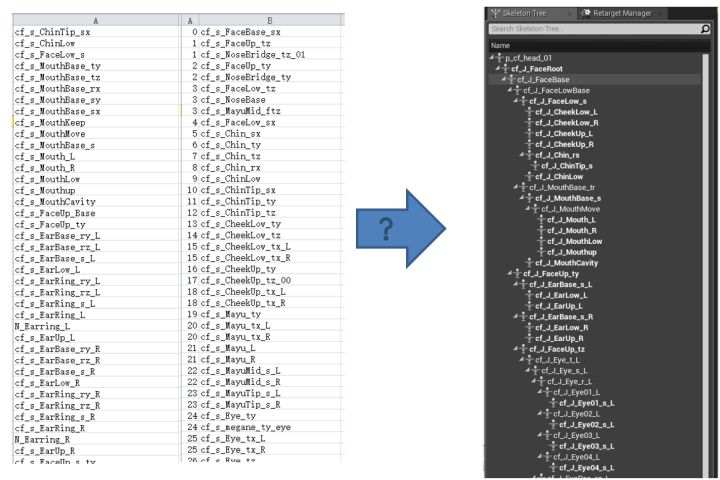Screen dimensions: 720x480
Task: Click bone icon beside cf_J_Mouth_R
Action: coord(541,231)
